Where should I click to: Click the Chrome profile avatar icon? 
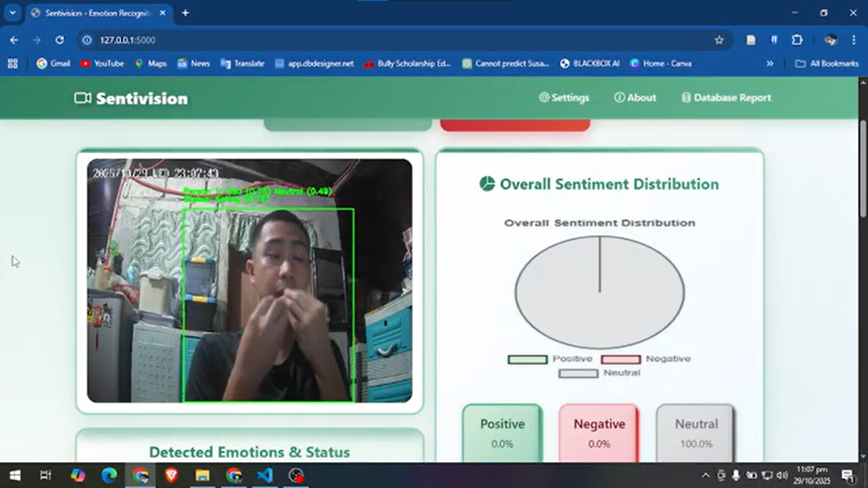pyautogui.click(x=831, y=39)
